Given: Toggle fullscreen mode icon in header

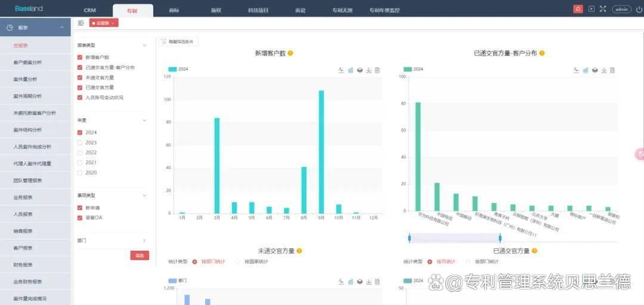Looking at the screenshot, I should pyautogui.click(x=602, y=9).
